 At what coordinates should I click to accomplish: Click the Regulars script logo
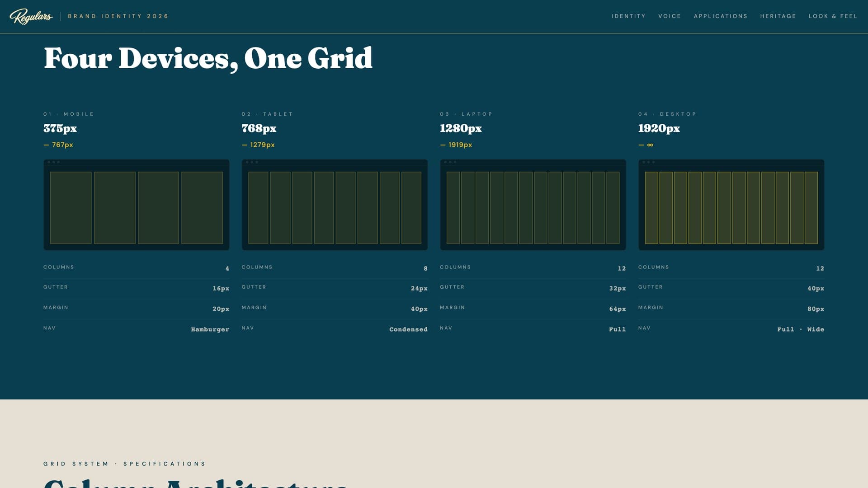(31, 16)
